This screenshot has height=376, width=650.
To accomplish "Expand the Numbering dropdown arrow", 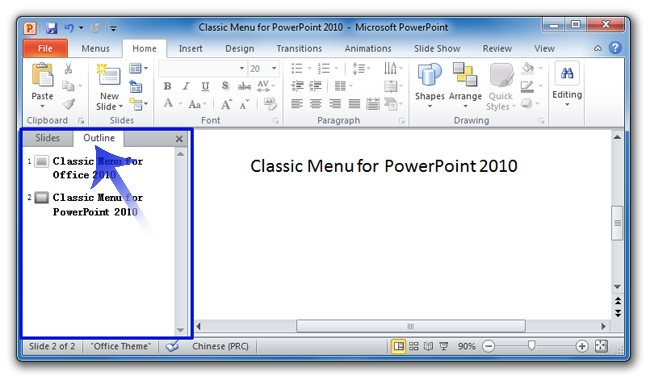I will [x=336, y=68].
